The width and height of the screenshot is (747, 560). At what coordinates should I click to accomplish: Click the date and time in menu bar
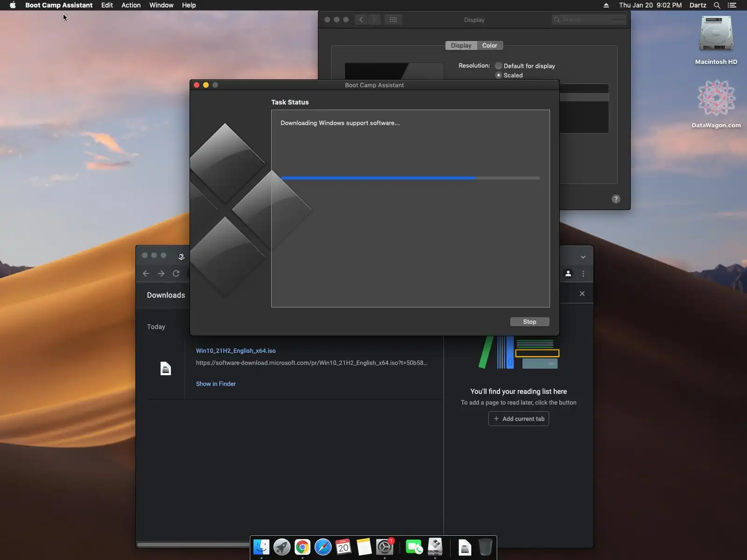(650, 5)
